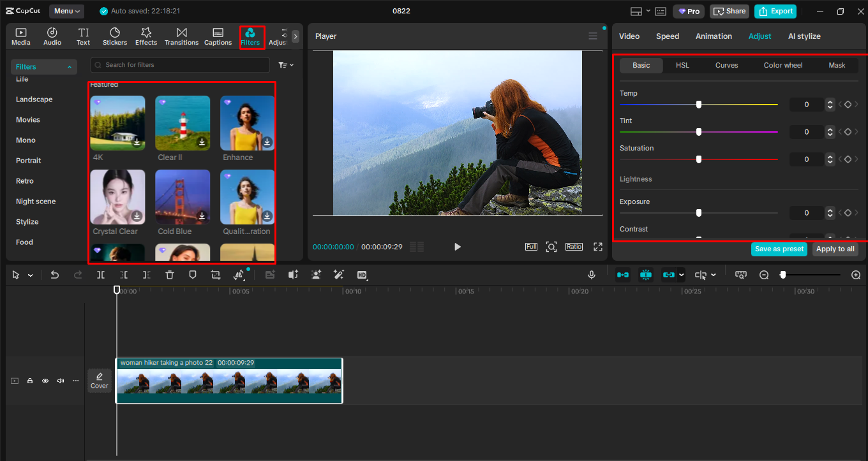Click the zoom-in magnifier above the timeline
This screenshot has width=868, height=461.
coord(856,274)
